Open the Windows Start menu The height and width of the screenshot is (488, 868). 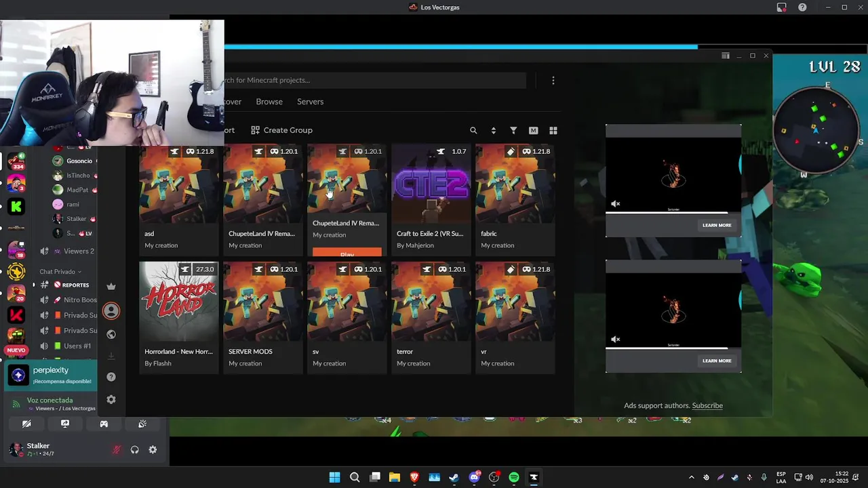point(334,477)
